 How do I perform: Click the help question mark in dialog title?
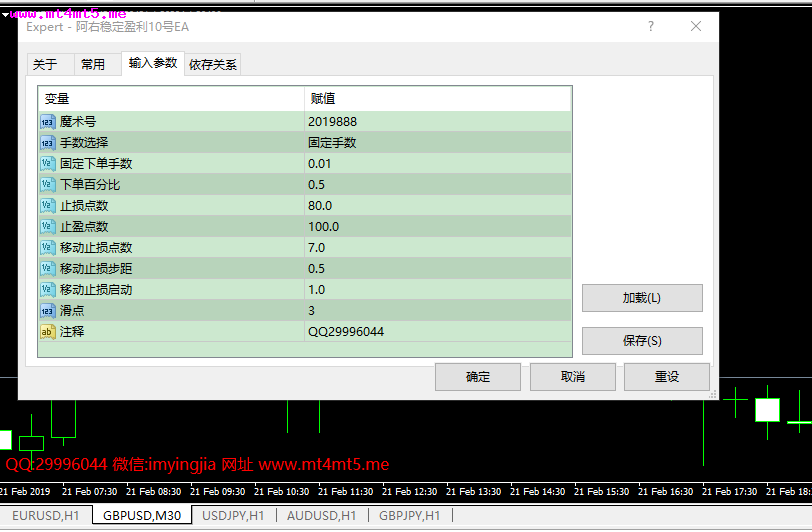651,26
